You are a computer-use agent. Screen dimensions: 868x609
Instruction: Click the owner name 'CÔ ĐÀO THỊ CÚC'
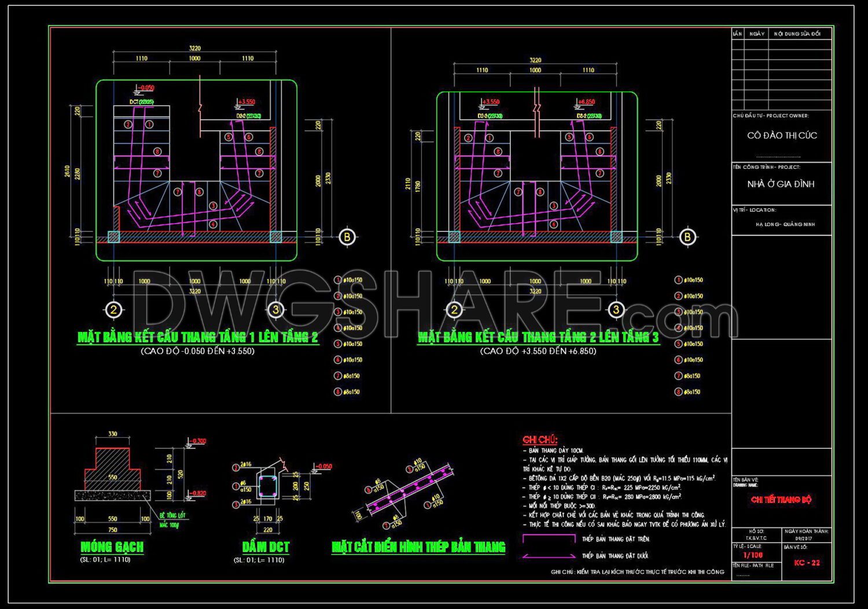[x=782, y=135]
